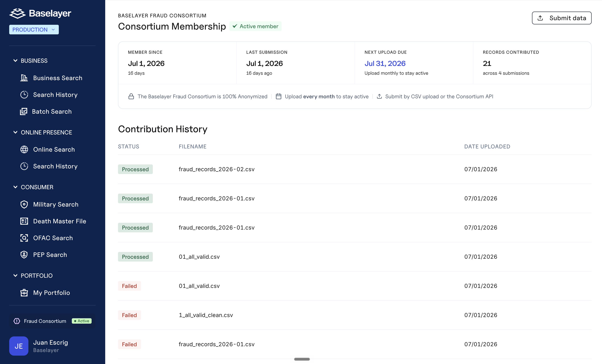Viewport: 602px width, 364px height.
Task: Click the Contribution History heading
Action: pos(163,129)
